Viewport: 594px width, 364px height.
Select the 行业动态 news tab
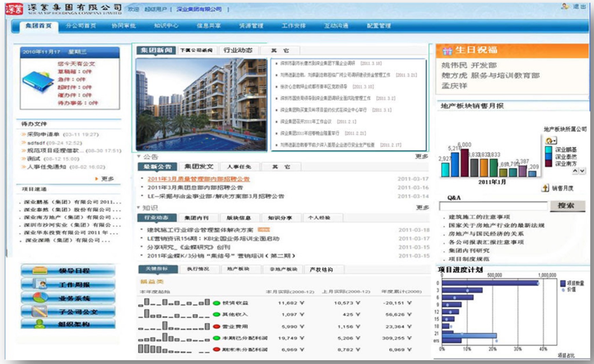pyautogui.click(x=238, y=50)
